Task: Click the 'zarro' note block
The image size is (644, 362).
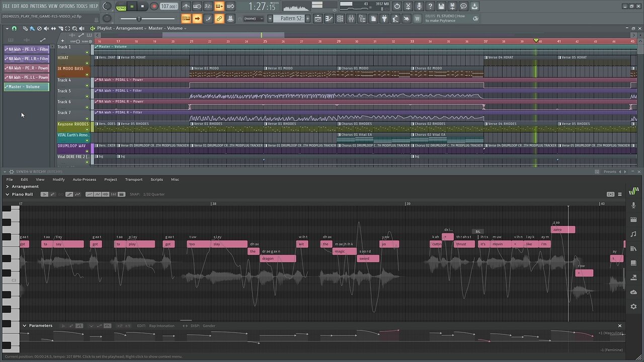Action: [563, 230]
